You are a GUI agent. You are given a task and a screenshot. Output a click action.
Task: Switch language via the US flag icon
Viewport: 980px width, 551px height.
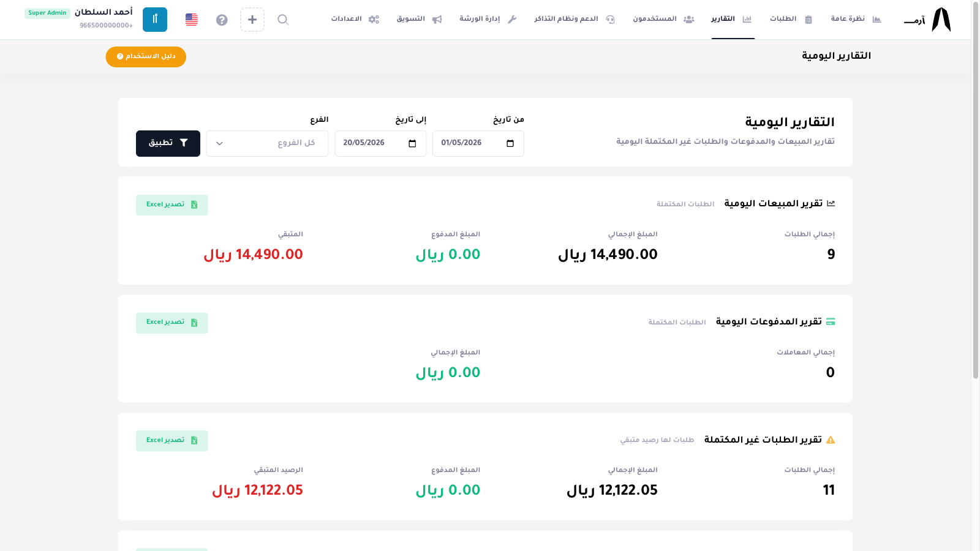tap(192, 20)
